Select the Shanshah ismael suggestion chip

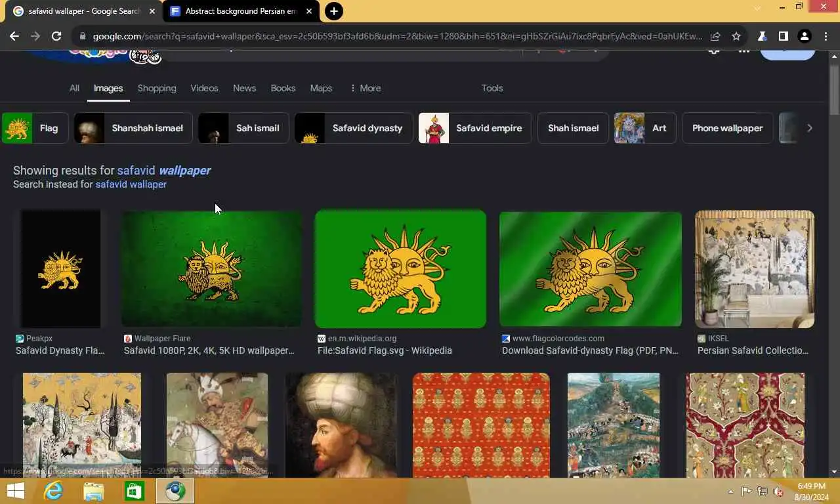(x=133, y=128)
